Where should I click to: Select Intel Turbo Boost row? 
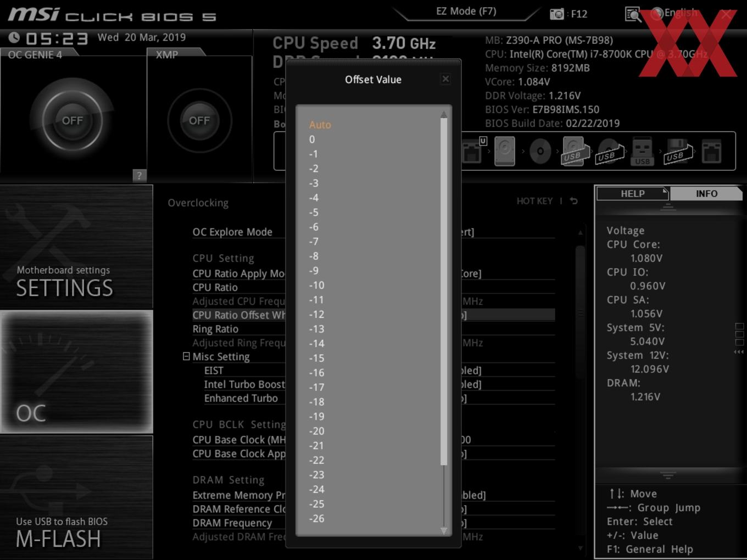tap(244, 384)
